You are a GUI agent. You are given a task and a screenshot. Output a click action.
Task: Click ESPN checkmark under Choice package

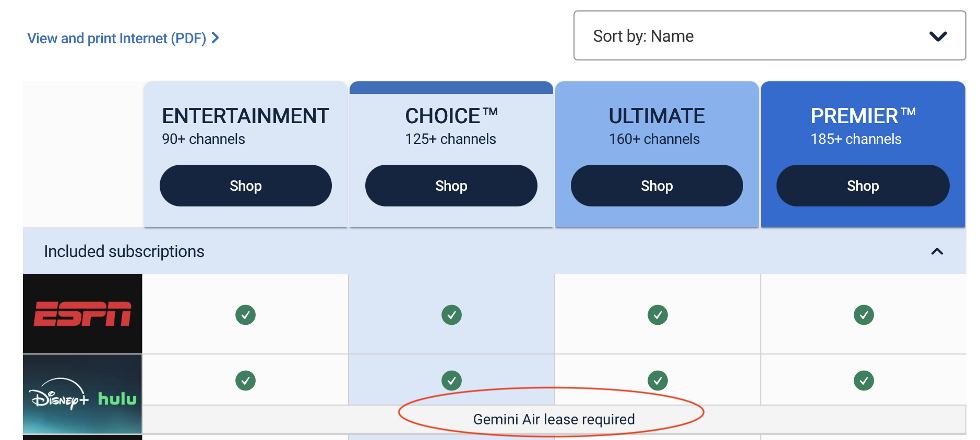coord(451,315)
